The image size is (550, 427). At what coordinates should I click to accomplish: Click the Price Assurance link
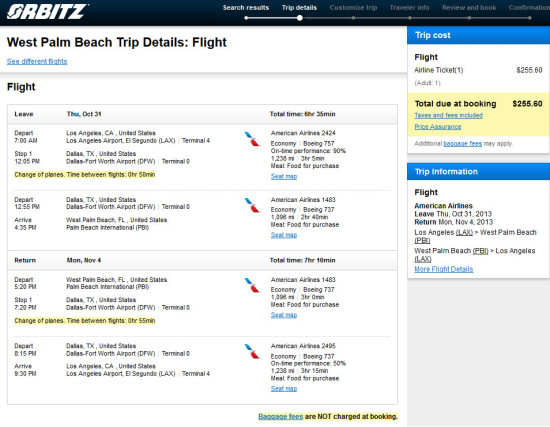[x=438, y=127]
